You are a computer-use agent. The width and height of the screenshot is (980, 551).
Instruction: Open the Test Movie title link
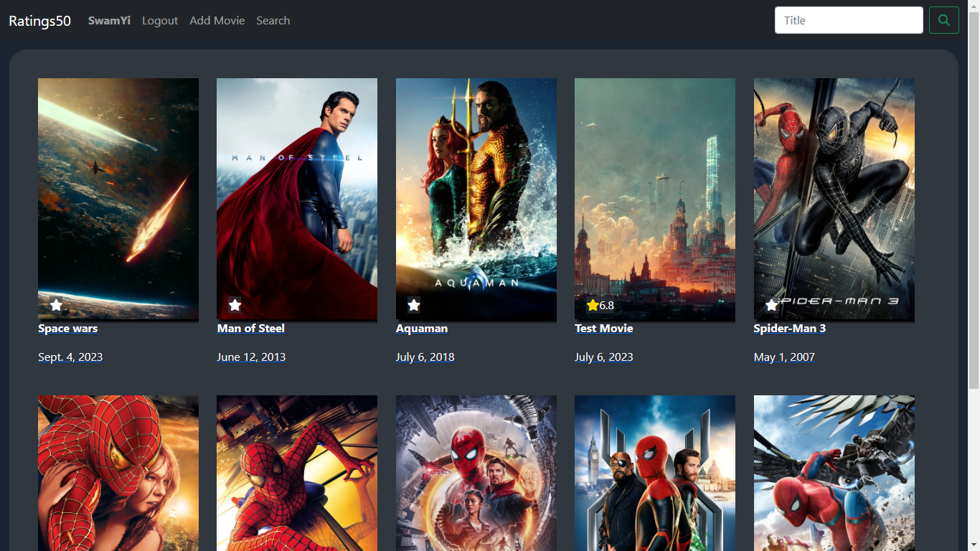click(x=604, y=329)
